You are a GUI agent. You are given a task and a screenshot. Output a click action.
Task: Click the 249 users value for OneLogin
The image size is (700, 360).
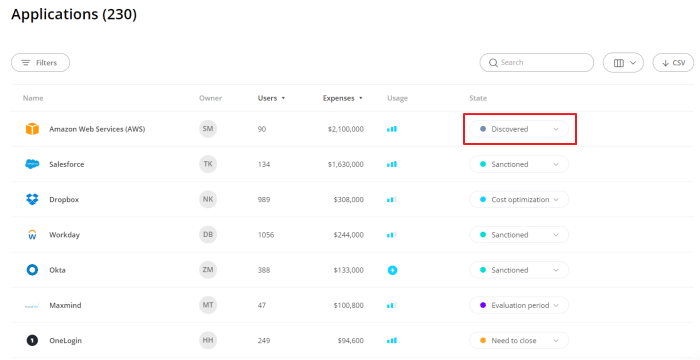click(x=264, y=341)
